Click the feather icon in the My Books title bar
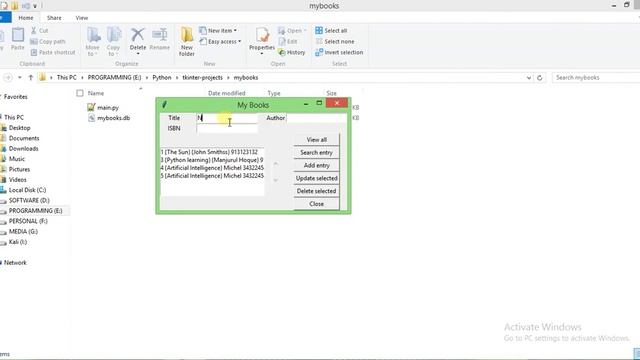The width and height of the screenshot is (640, 360). pyautogui.click(x=164, y=104)
